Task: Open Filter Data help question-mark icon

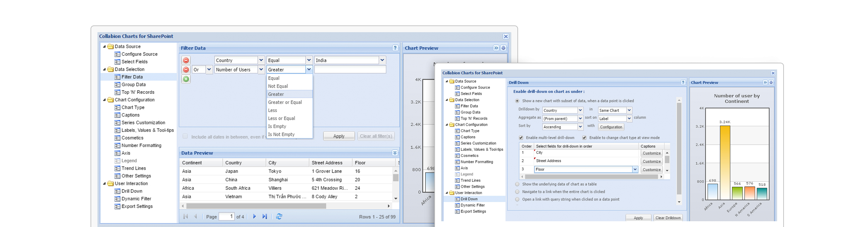Action: click(x=395, y=48)
